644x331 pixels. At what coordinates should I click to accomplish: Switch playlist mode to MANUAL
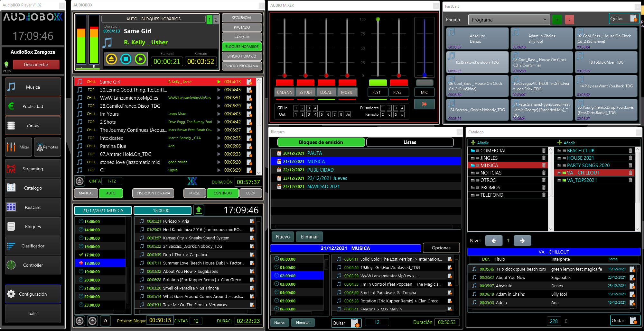pos(86,193)
